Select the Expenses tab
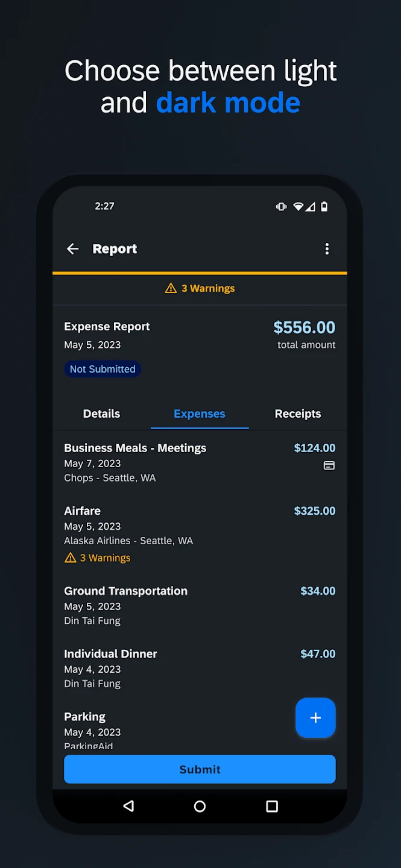401x868 pixels. pos(200,414)
